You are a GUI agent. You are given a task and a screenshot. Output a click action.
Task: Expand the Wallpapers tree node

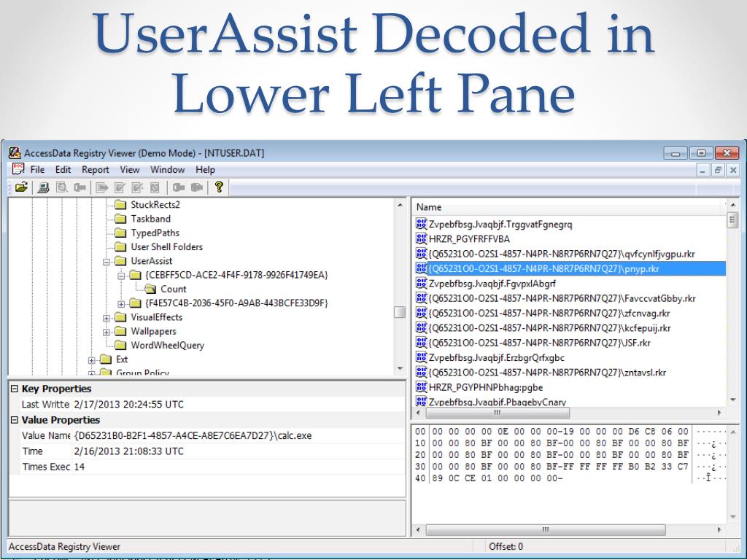[x=107, y=332]
